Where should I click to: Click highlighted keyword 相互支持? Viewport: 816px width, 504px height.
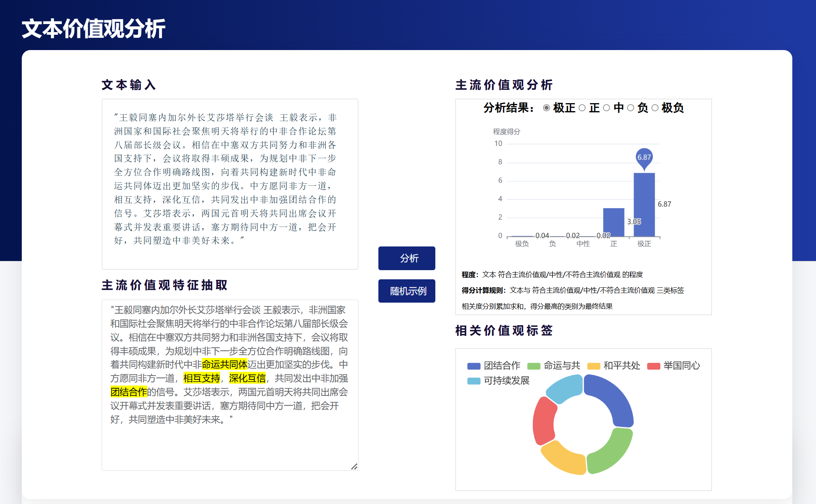[202, 378]
